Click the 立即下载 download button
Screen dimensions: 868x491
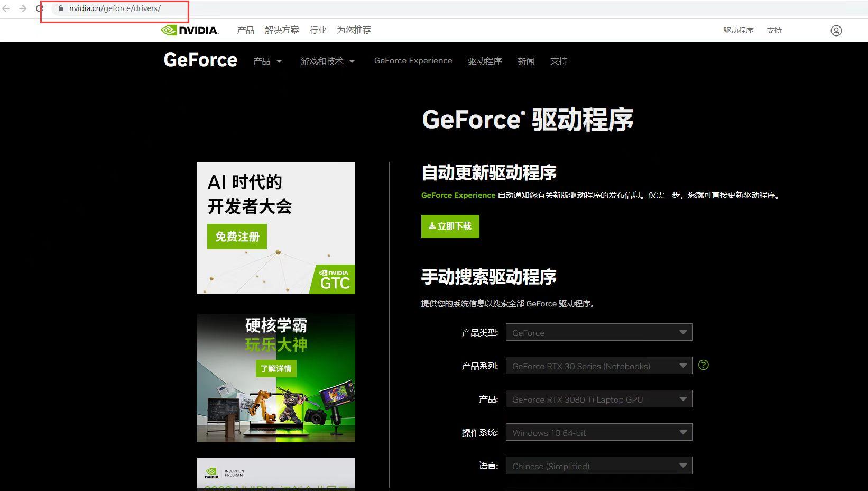point(449,226)
